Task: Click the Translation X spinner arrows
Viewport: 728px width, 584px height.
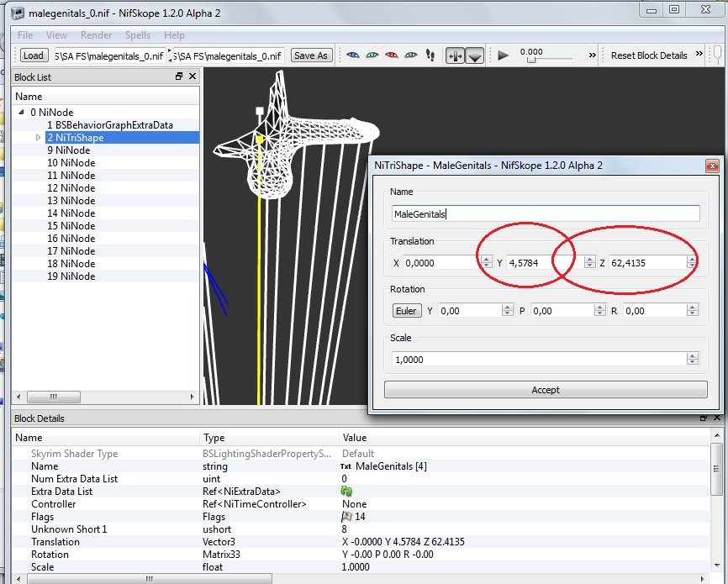Action: [487, 263]
